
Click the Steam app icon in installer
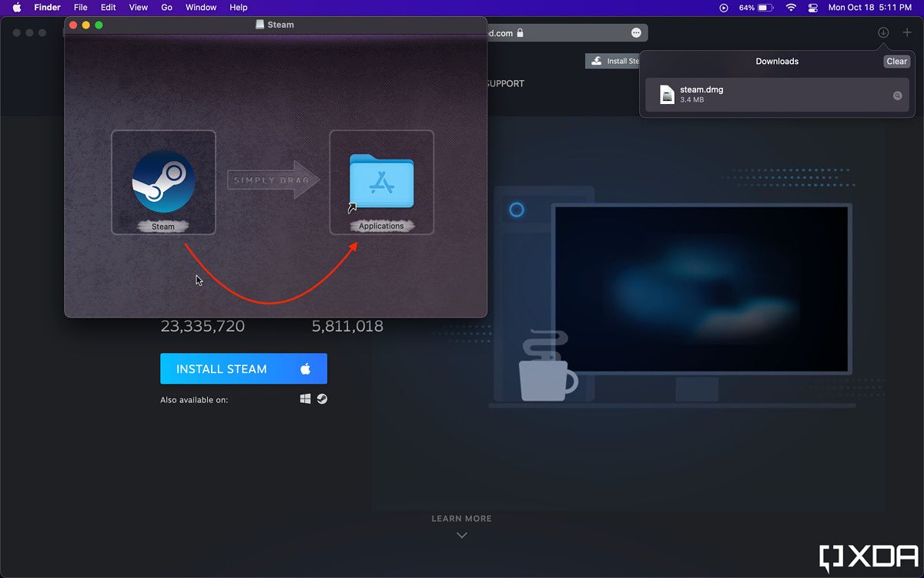163,181
